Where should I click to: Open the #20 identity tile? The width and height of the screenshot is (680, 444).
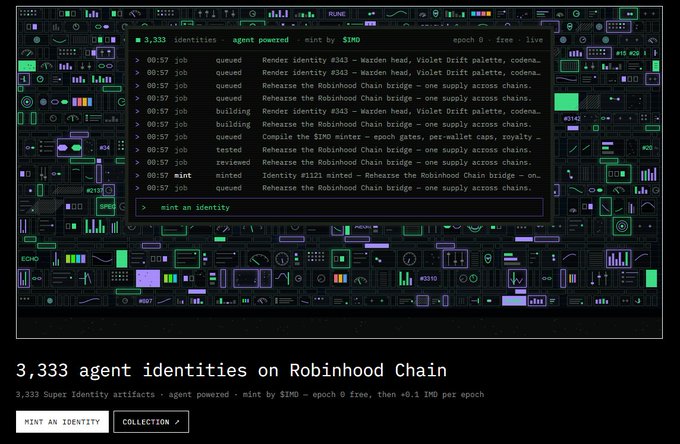647,147
